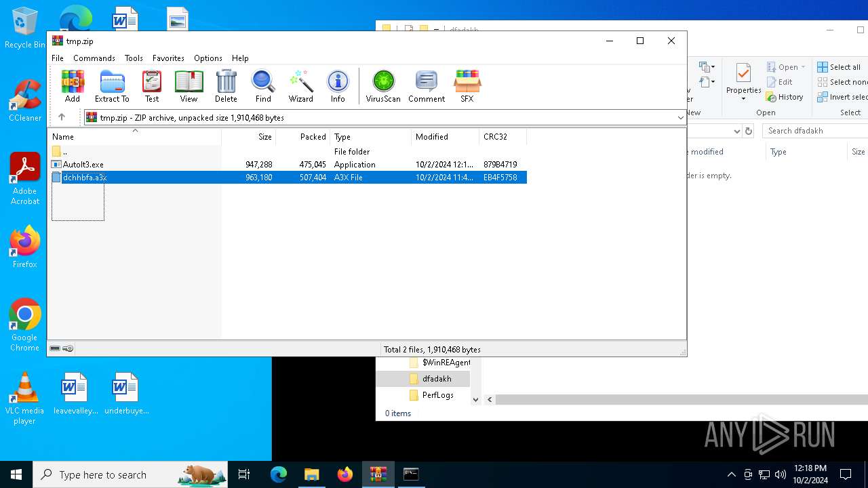
Task: Click the Info icon in WinRAR toolbar
Action: (x=338, y=86)
